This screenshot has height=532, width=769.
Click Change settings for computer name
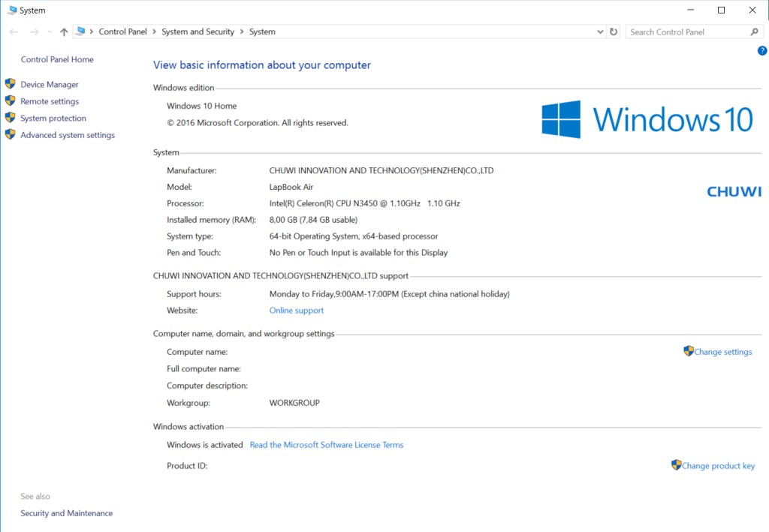pyautogui.click(x=723, y=352)
